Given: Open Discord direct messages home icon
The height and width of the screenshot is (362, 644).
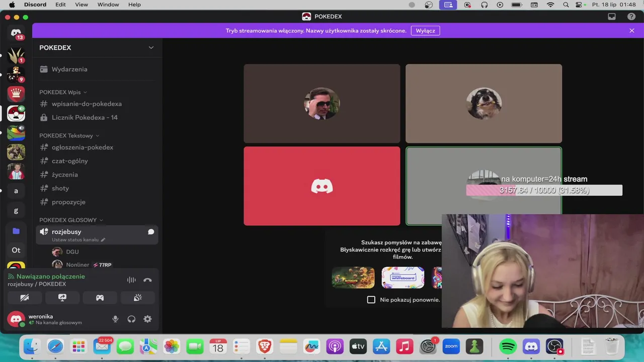Looking at the screenshot, I should 16,33.
